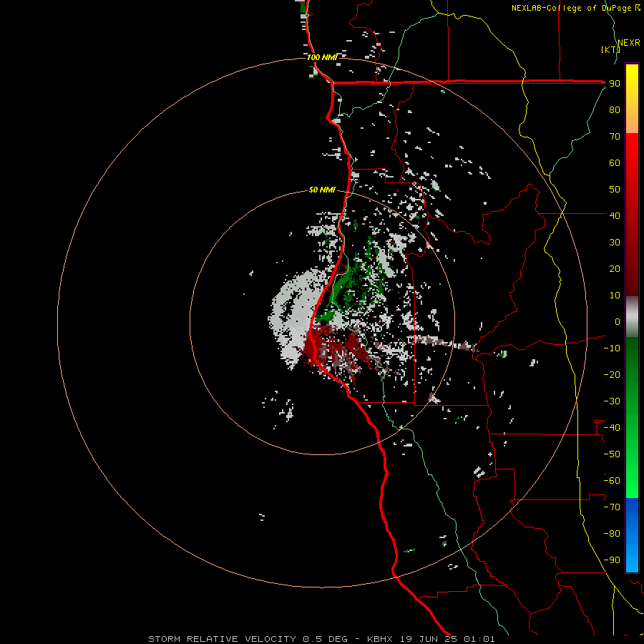Viewport: 644px width, 644px height.
Task: Click the -20 value on velocity scale
Action: coord(612,374)
